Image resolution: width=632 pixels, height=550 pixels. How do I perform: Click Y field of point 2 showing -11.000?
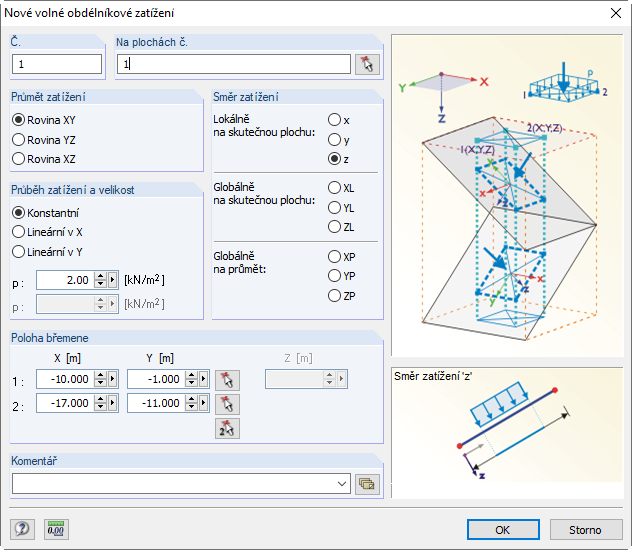tap(156, 403)
